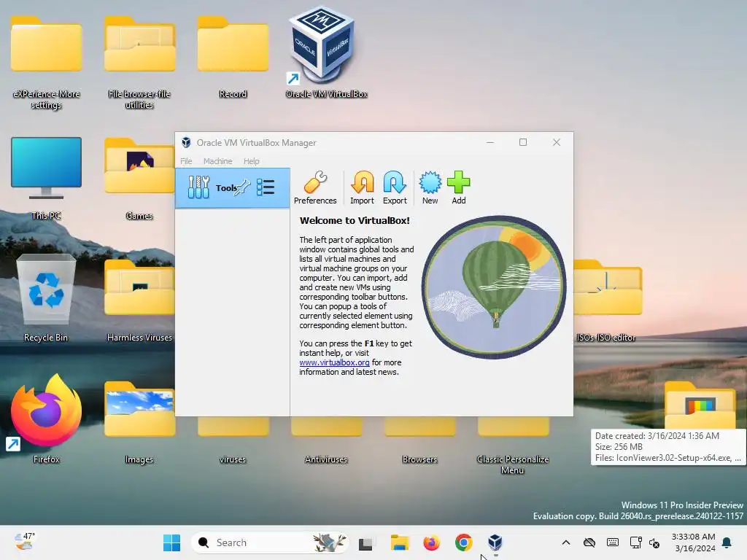
Task: Click the Import appliance icon
Action: pyautogui.click(x=362, y=187)
